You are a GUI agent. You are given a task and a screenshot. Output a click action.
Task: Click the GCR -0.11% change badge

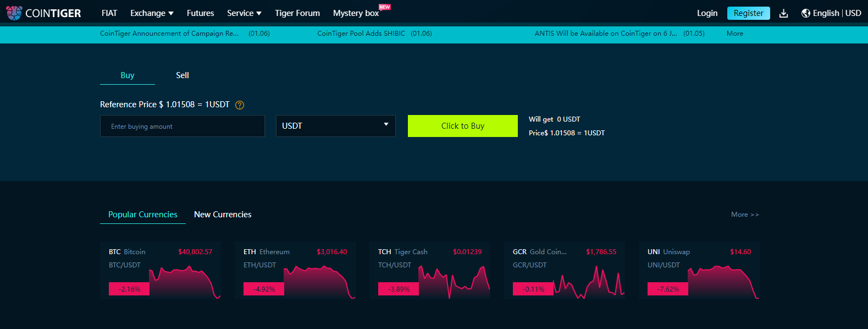(533, 289)
